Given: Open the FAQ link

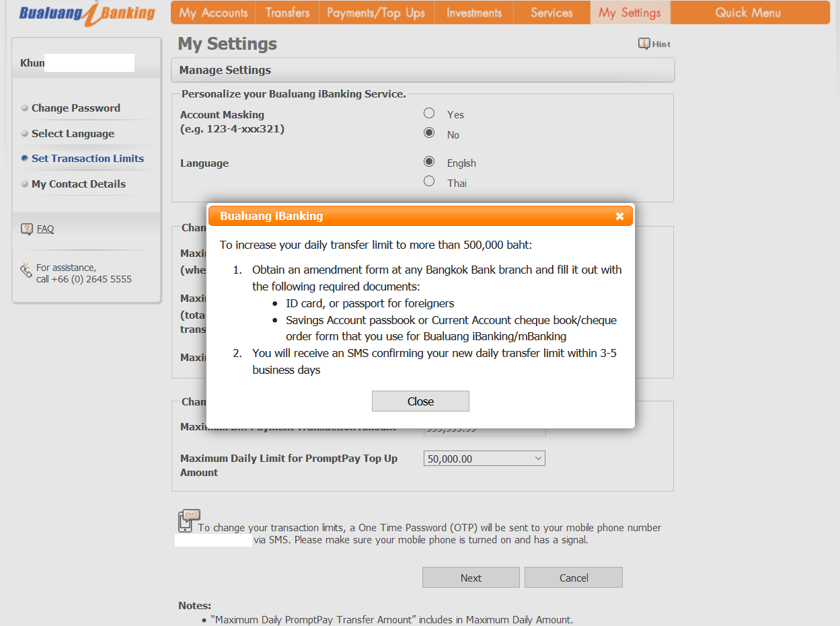Looking at the screenshot, I should click(45, 229).
